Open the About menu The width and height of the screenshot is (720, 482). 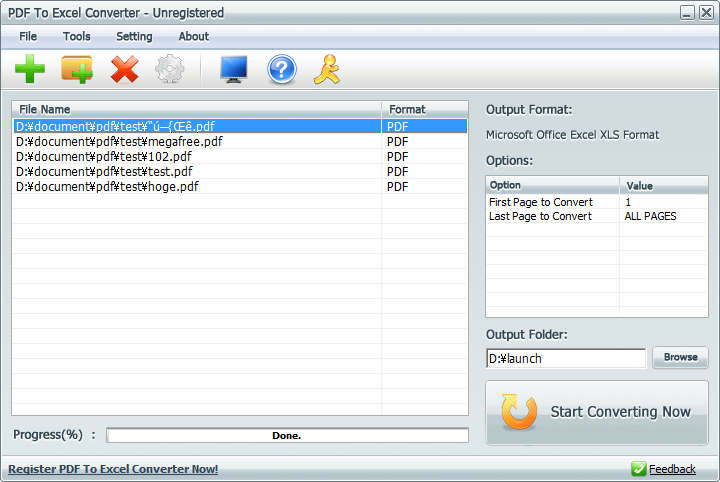[194, 36]
